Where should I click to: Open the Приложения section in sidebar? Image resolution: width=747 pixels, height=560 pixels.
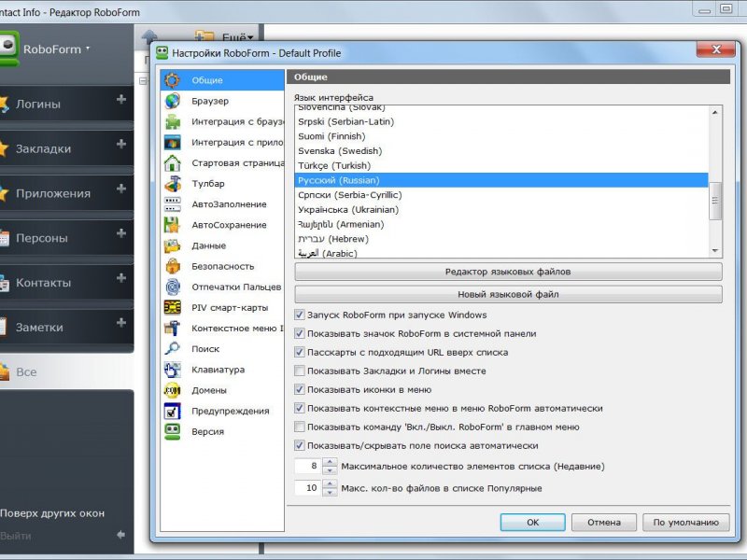[66, 193]
